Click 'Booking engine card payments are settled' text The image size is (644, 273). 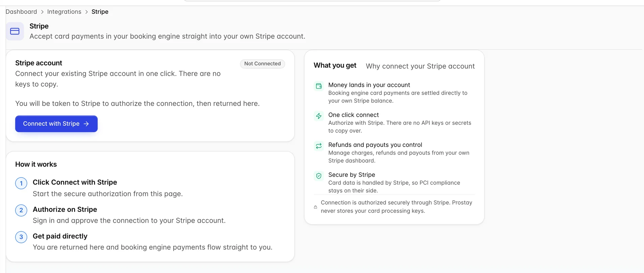pyautogui.click(x=398, y=97)
